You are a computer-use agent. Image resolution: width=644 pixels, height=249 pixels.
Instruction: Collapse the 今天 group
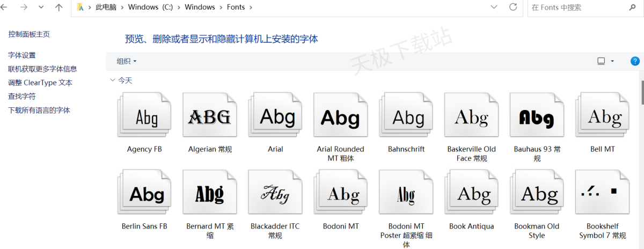[x=112, y=80]
